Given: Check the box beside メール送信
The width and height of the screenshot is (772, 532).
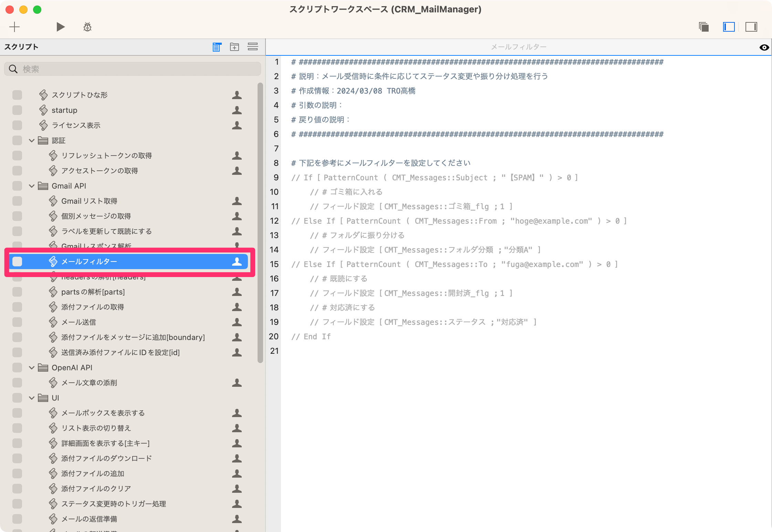Looking at the screenshot, I should point(17,322).
